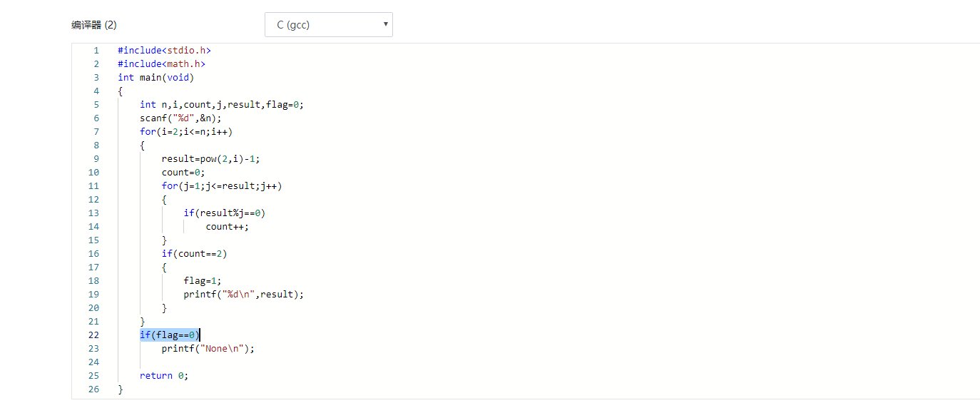
Task: Click the scanf("%d",&n) statement
Action: pos(180,118)
